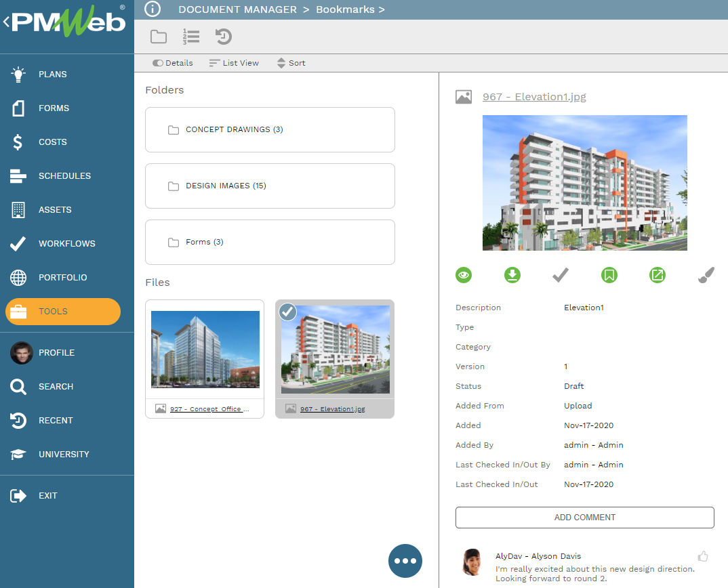Open the 927 - Concept Office thumbnail

(x=205, y=350)
